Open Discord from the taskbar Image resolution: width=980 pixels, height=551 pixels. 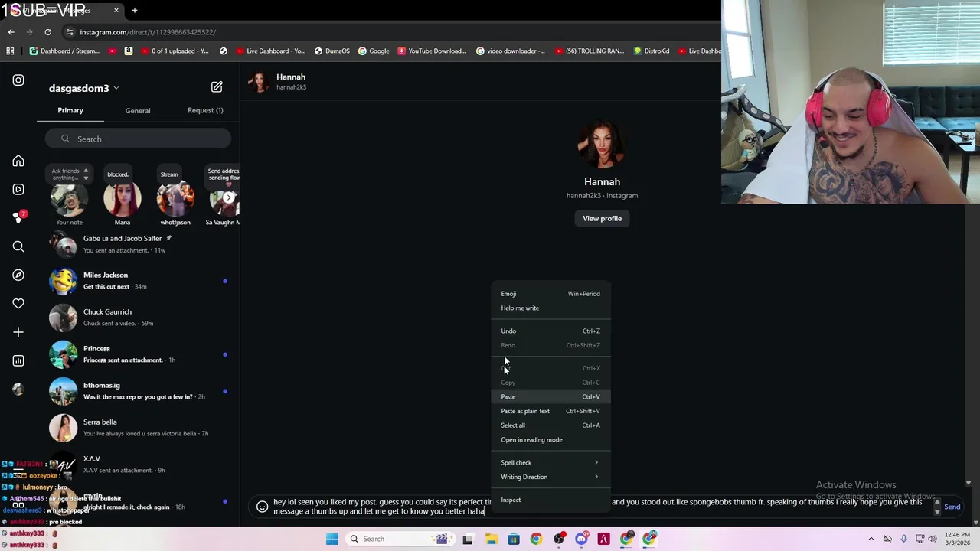point(581,539)
